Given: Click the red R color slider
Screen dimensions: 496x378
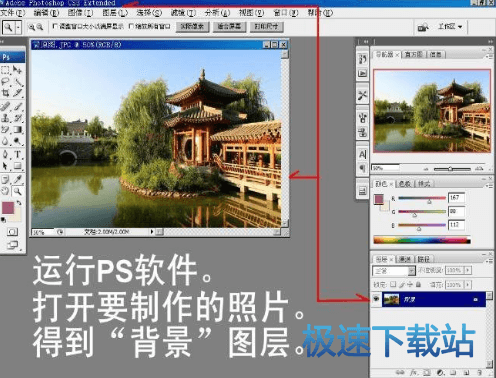Looking at the screenshot, I should [x=422, y=199].
